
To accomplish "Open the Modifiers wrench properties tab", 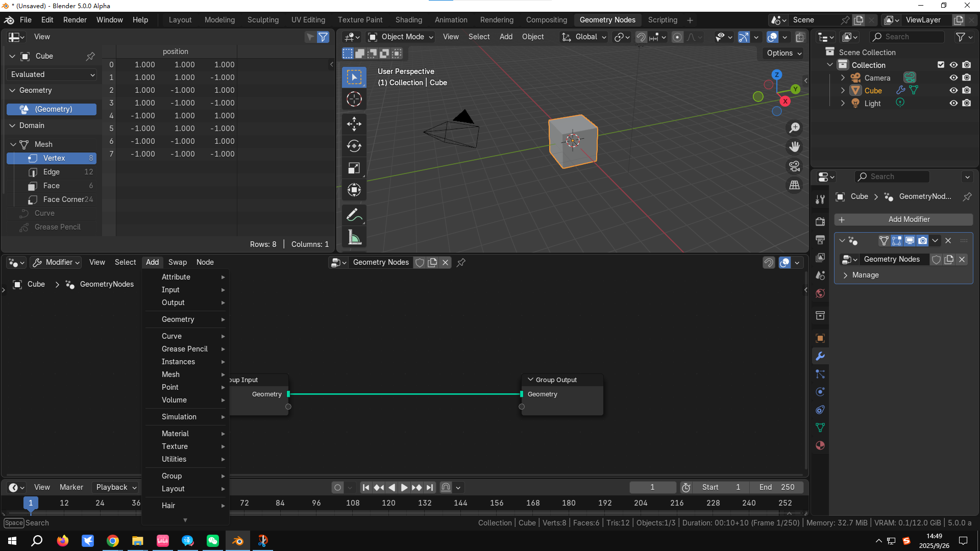I will tap(820, 356).
